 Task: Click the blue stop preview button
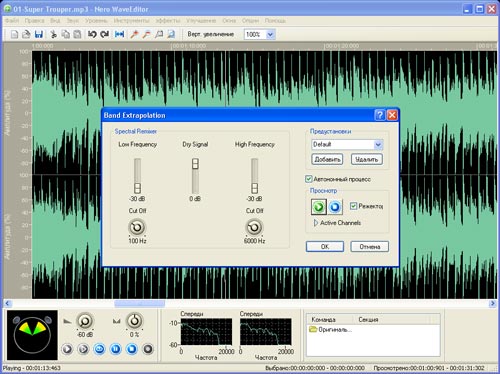click(x=335, y=207)
